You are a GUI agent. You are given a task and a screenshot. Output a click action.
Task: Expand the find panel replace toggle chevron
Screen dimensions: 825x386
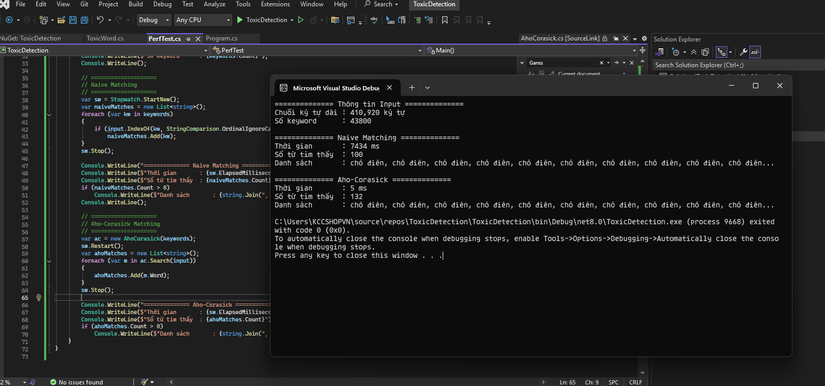pos(522,63)
